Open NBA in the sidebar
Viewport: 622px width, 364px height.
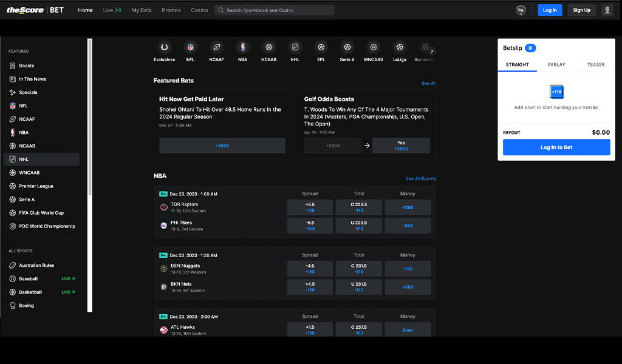pyautogui.click(x=42, y=133)
